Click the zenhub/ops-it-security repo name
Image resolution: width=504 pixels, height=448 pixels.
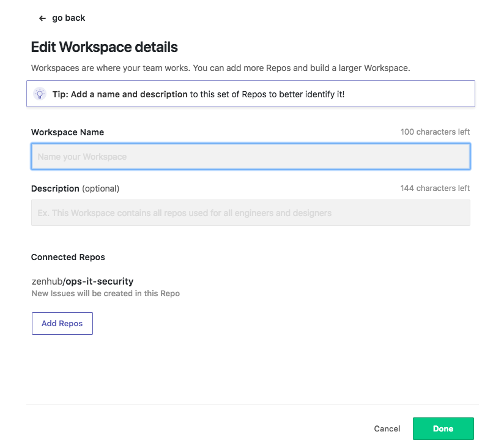pyautogui.click(x=83, y=282)
